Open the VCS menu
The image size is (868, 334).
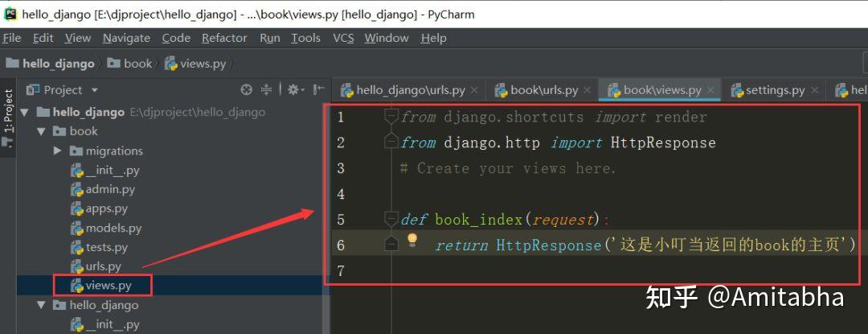pos(343,38)
